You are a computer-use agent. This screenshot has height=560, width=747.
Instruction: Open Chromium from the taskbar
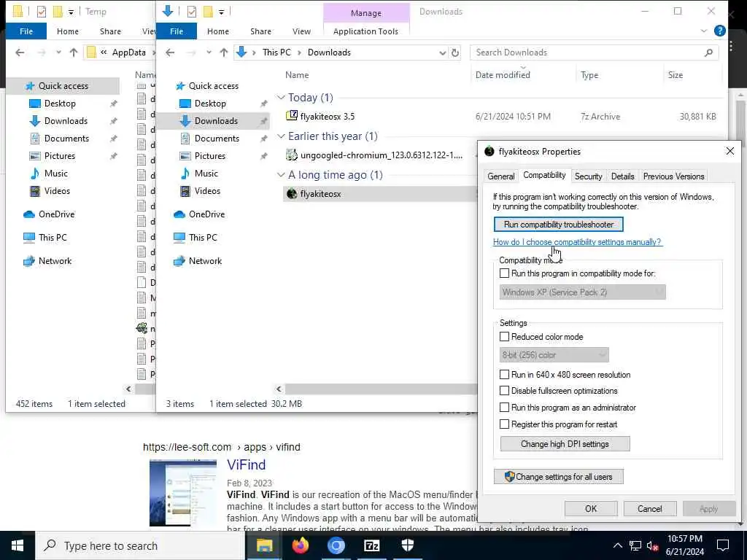pos(336,545)
